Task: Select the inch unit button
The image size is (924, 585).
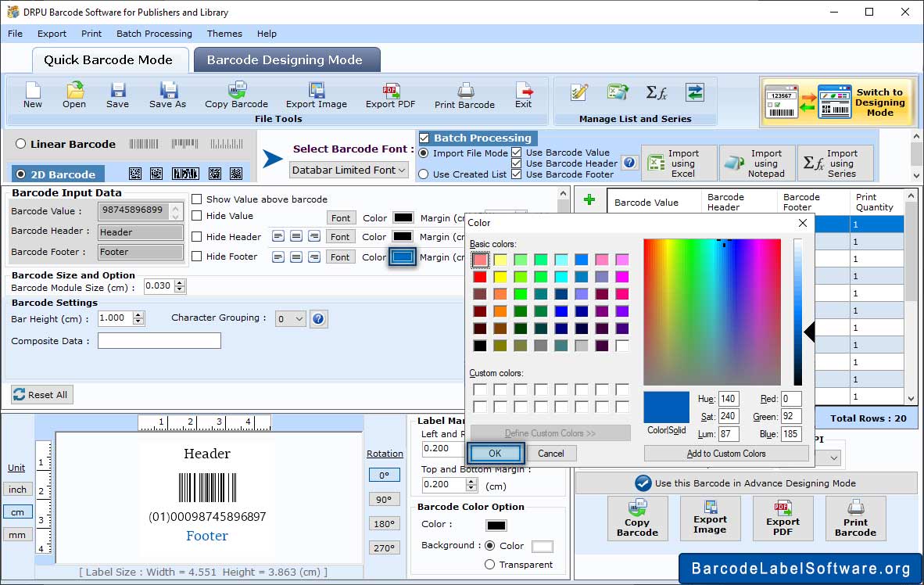Action: (17, 490)
